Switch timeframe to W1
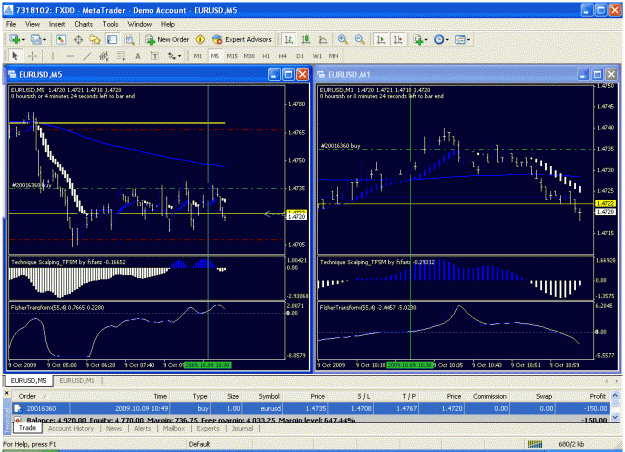Viewport: 625px width, 452px height. coord(317,56)
